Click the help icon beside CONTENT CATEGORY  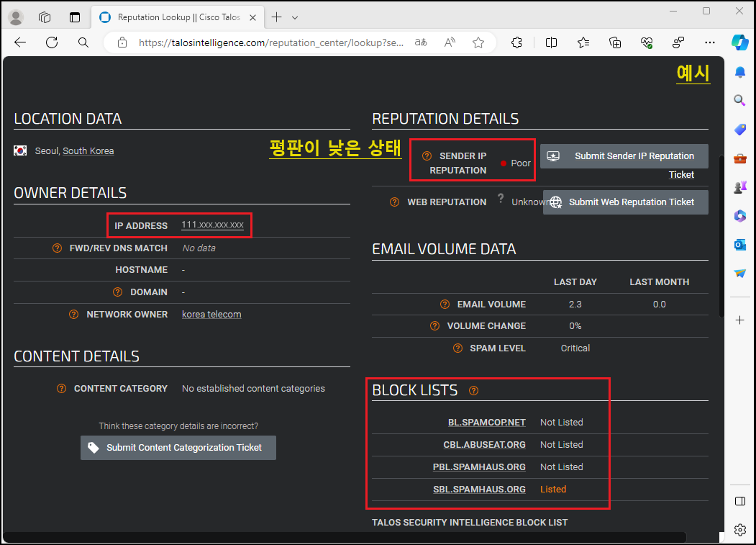click(x=61, y=389)
